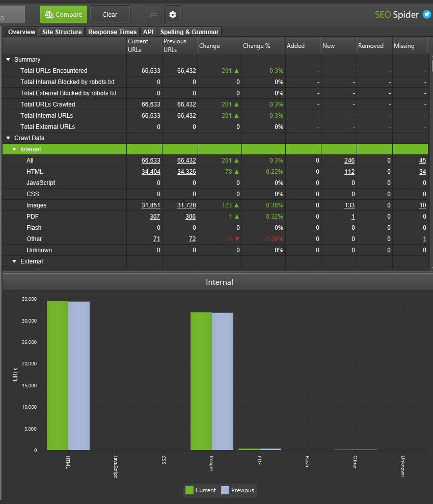The width and height of the screenshot is (433, 504).
Task: Select the Total URLs Crawled row
Action: pyautogui.click(x=215, y=104)
